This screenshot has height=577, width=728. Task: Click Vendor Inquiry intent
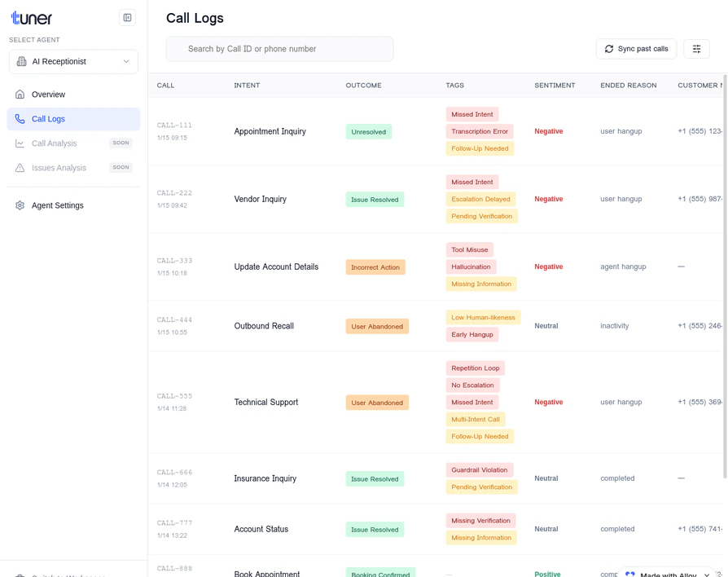click(x=260, y=200)
